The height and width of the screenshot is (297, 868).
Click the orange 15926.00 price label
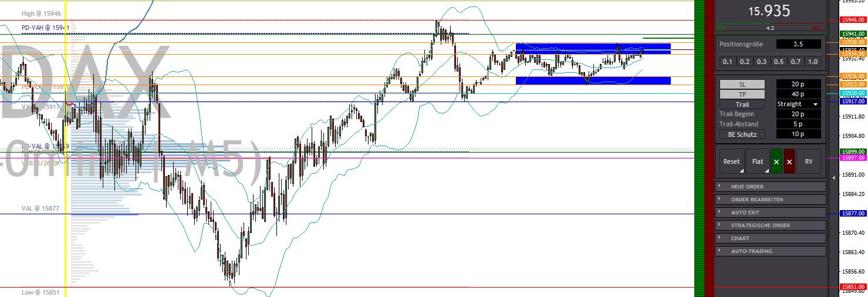coord(853,76)
